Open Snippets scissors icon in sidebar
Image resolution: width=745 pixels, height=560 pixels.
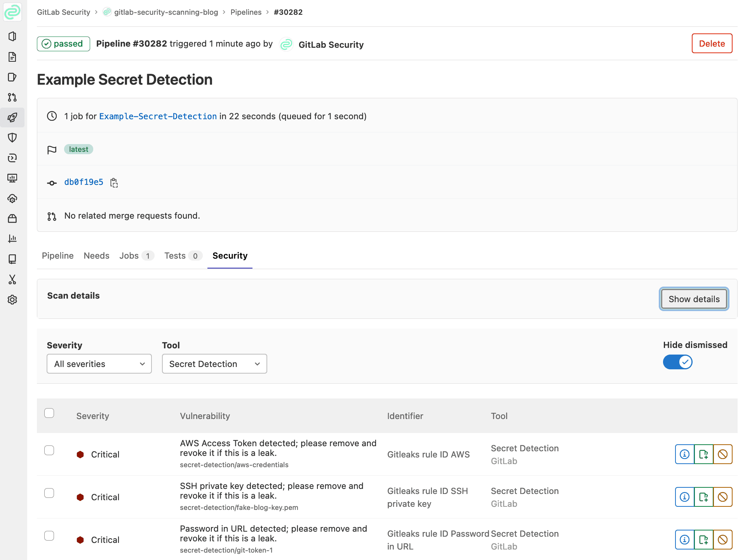tap(12, 279)
